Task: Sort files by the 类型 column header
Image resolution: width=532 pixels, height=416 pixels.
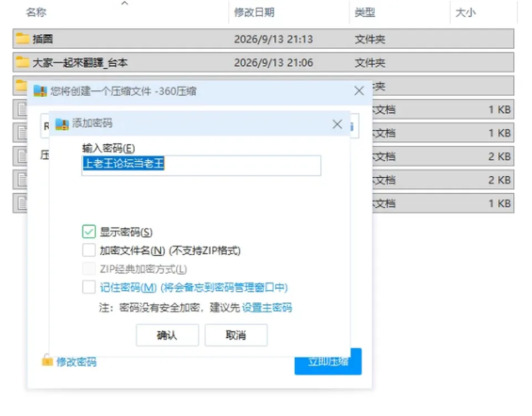Action: point(365,13)
